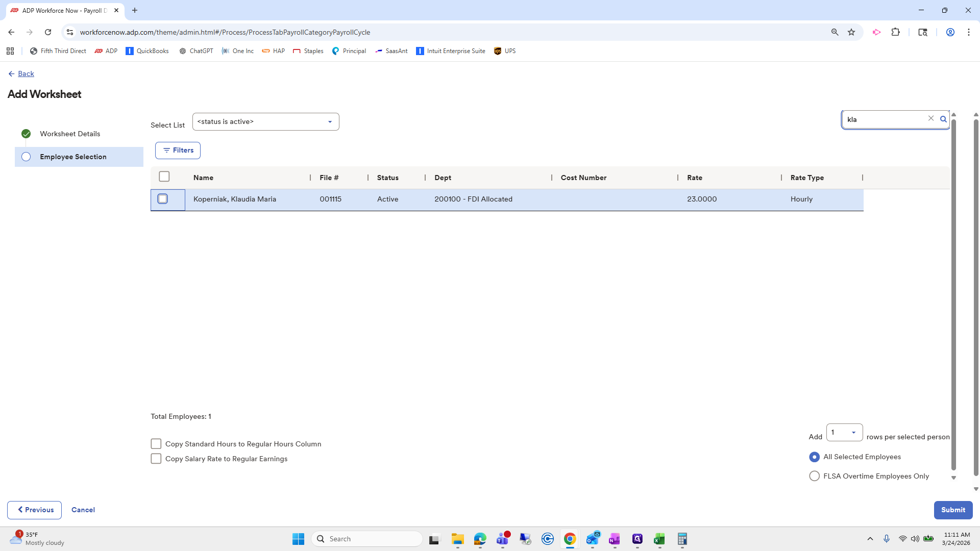The image size is (980, 551).
Task: Check the box for Koperniak, Klaudia Maria
Action: point(163,199)
